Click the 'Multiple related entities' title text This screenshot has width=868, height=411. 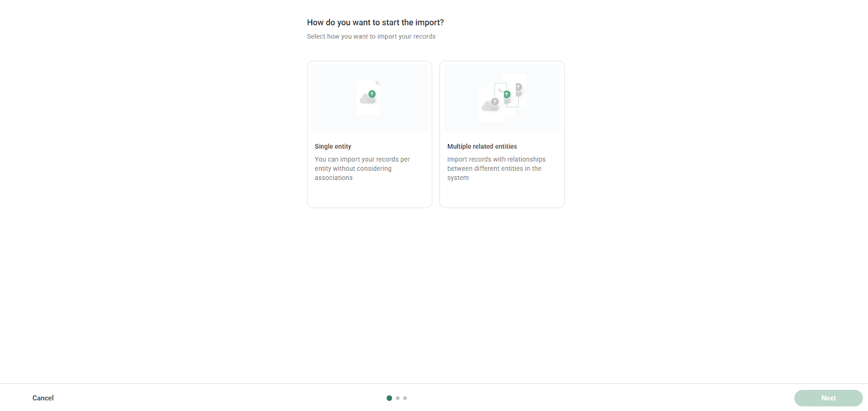pyautogui.click(x=482, y=146)
